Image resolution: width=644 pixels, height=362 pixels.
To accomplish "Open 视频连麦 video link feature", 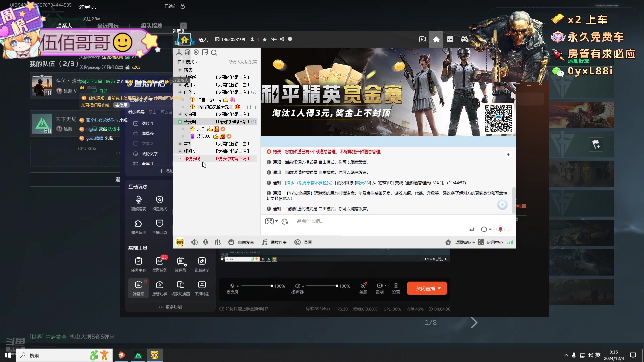I will [x=139, y=203].
